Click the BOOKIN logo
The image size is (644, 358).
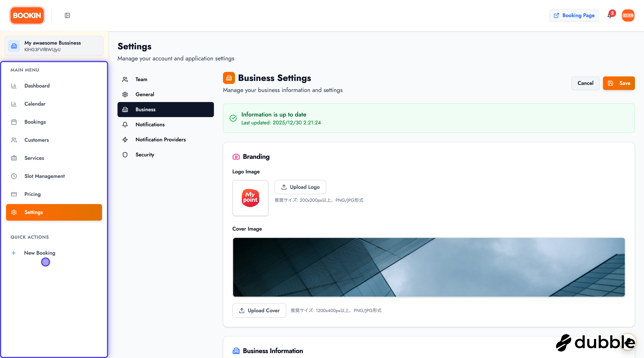(x=27, y=15)
